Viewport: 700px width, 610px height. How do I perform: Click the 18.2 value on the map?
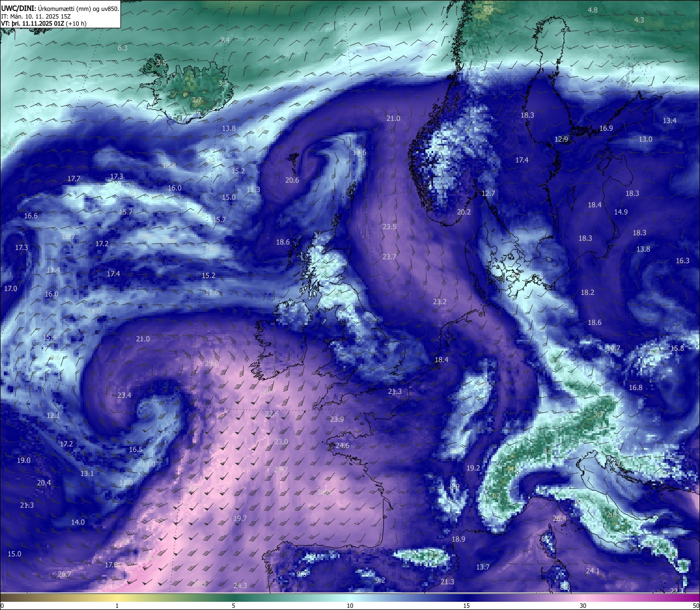point(587,292)
